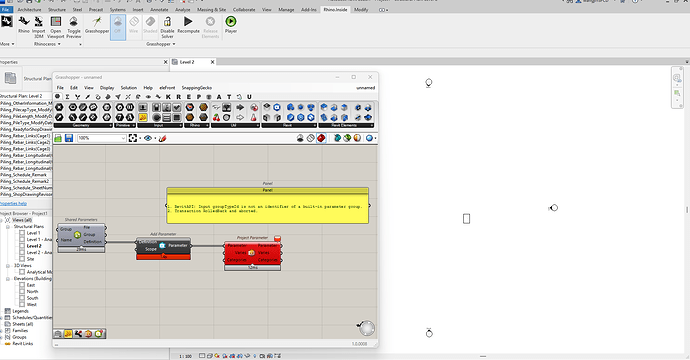Click the Recompute button
The image size is (690, 360).
188,25
